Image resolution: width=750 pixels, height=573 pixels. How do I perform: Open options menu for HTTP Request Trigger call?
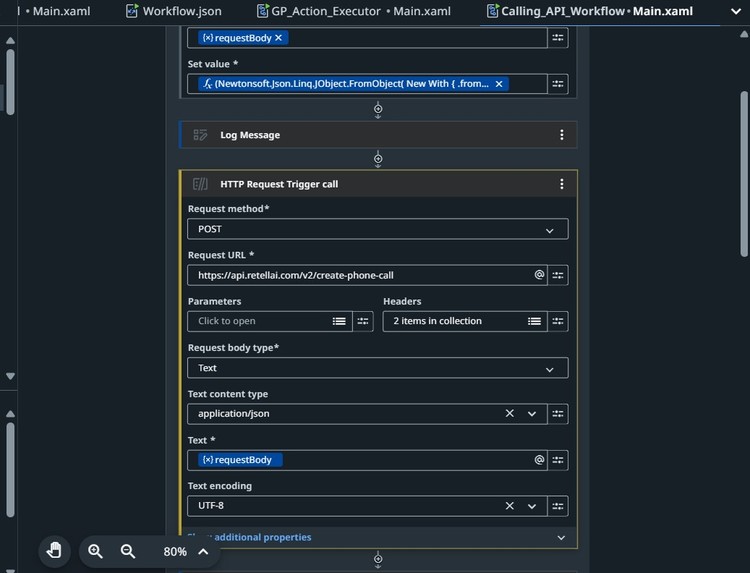click(x=562, y=184)
